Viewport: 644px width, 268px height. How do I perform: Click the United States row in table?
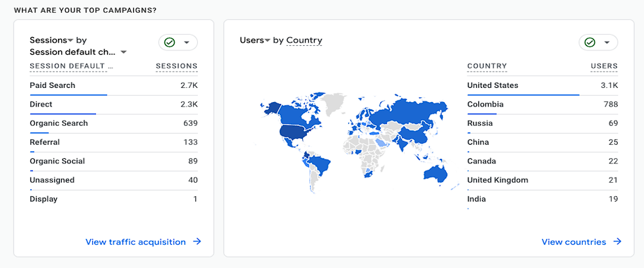tap(543, 86)
